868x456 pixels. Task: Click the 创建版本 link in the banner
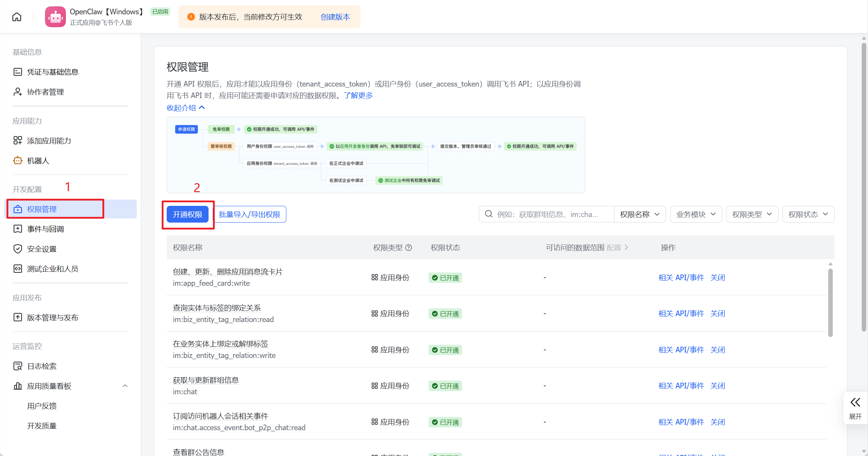[335, 17]
